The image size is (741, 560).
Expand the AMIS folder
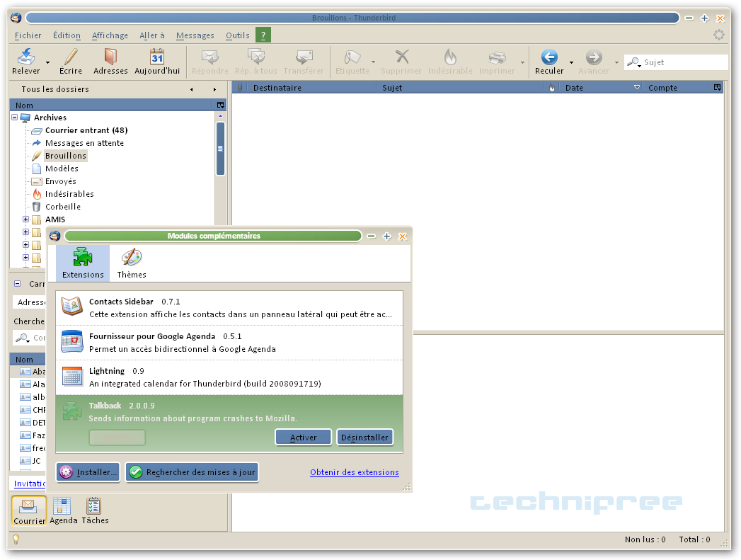26,219
